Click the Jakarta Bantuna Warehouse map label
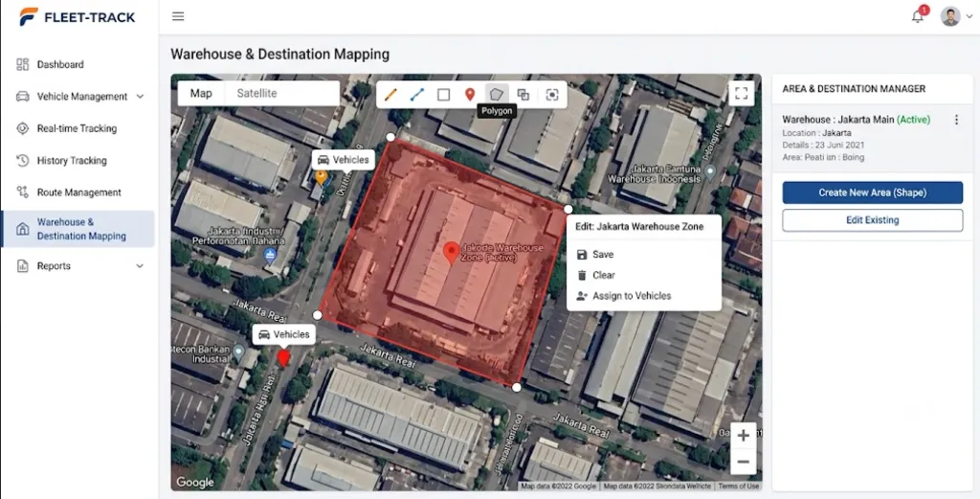980x499 pixels. pos(656,174)
